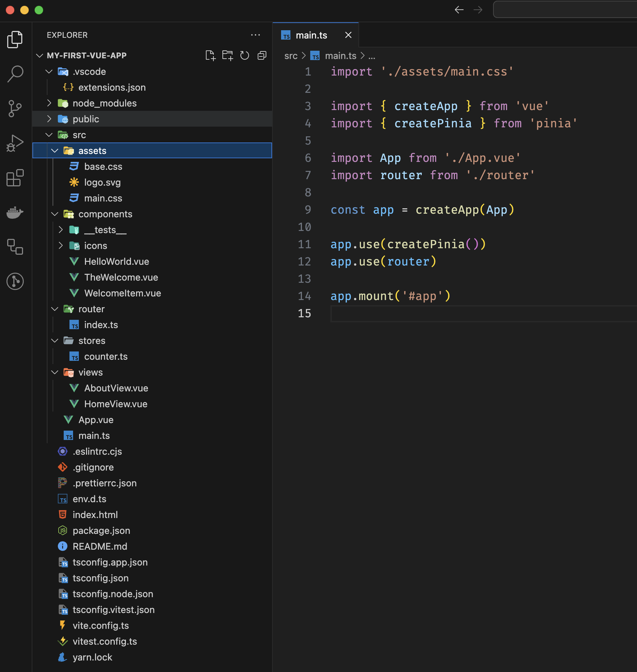Switch to the main.ts editor tab

click(316, 35)
